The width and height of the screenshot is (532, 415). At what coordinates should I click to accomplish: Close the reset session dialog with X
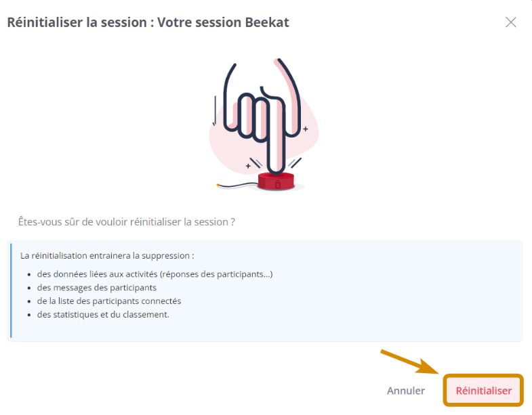(x=510, y=22)
